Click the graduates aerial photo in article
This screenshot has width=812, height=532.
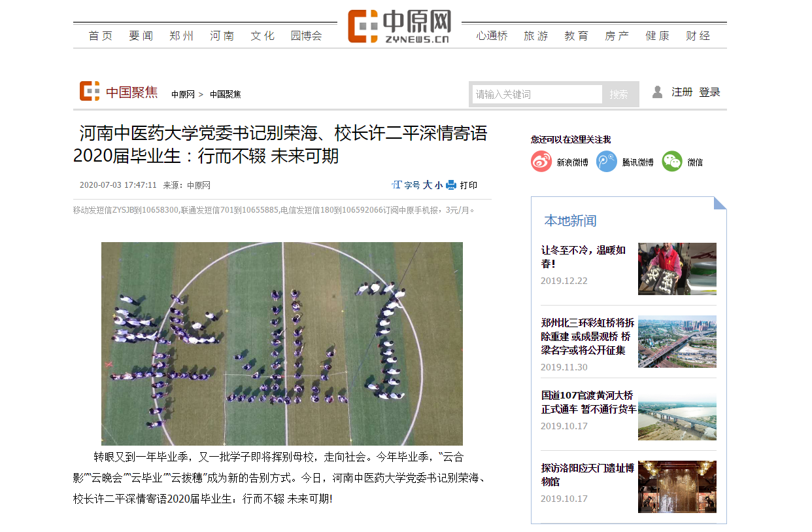tap(282, 344)
